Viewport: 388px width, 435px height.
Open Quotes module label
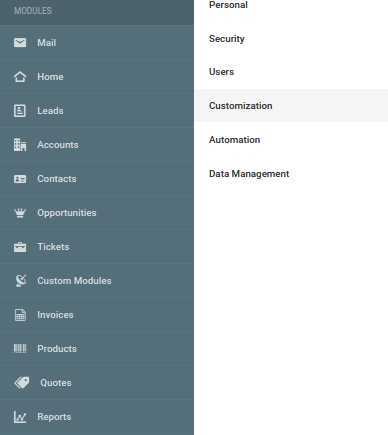tap(56, 383)
